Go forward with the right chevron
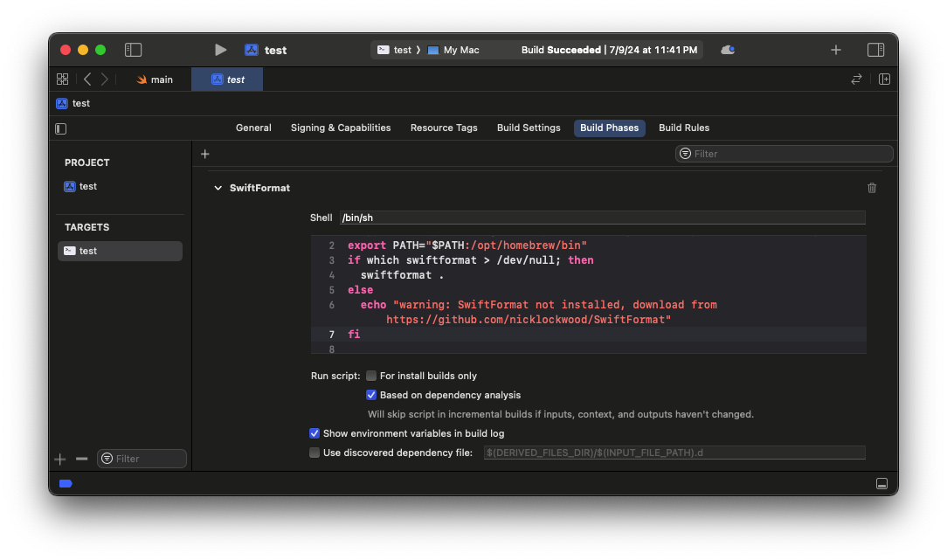Image resolution: width=947 pixels, height=560 pixels. tap(105, 80)
